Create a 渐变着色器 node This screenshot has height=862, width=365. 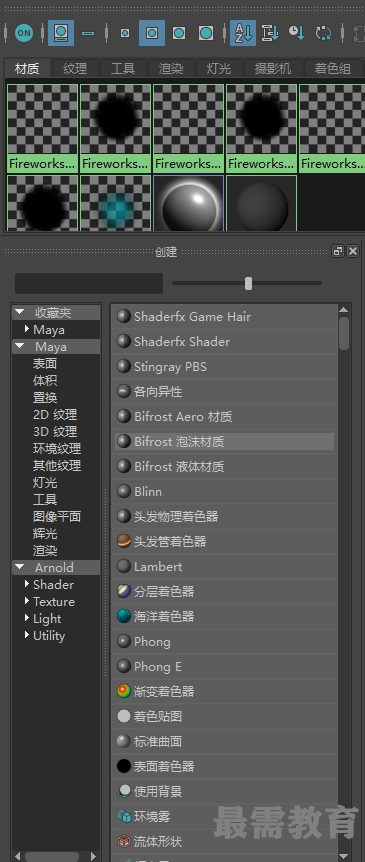225,692
